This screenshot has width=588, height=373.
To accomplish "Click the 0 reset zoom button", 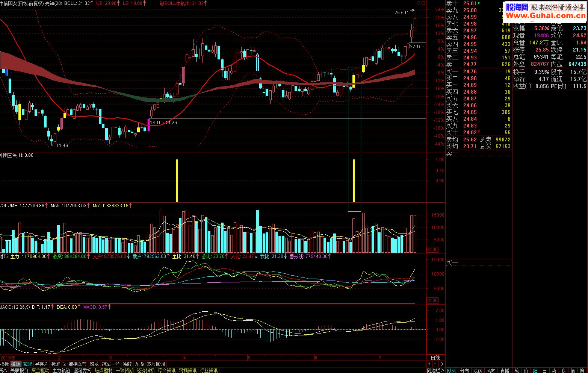I will pos(441,364).
